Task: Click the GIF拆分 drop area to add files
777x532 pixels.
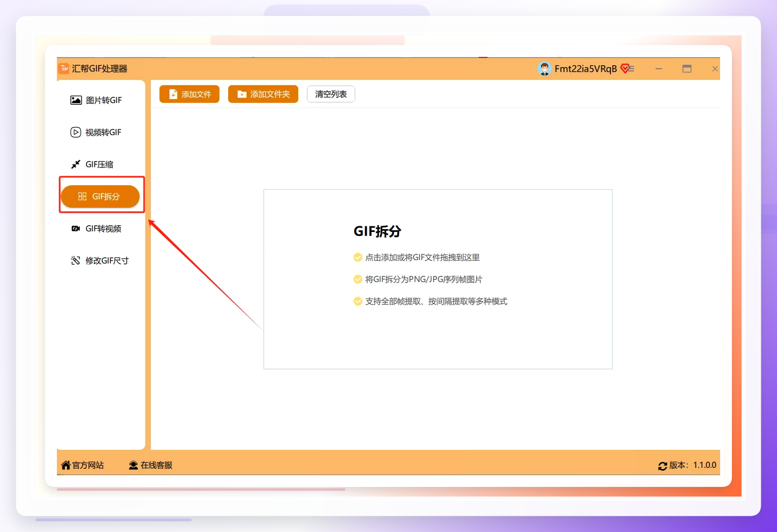Action: click(438, 279)
